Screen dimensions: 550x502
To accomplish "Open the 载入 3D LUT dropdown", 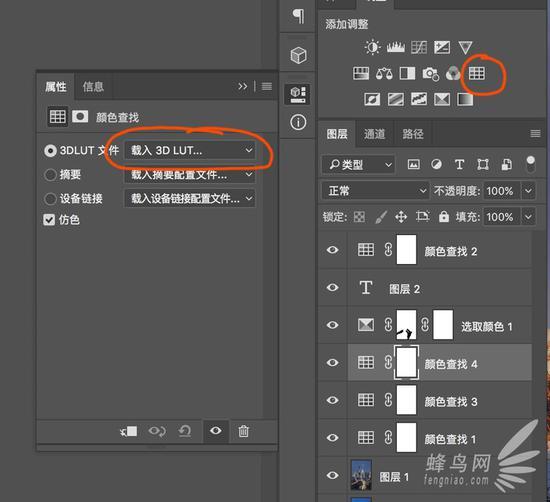I will coord(190,150).
